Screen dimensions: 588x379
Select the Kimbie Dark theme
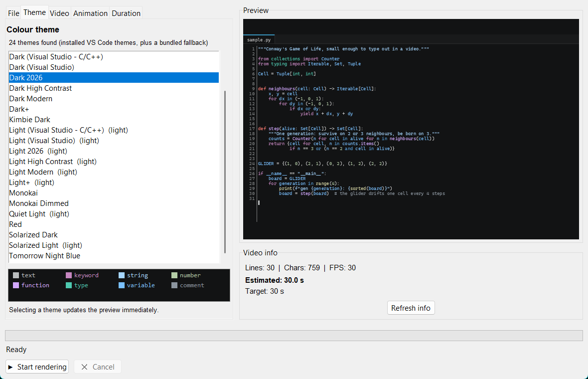point(114,120)
